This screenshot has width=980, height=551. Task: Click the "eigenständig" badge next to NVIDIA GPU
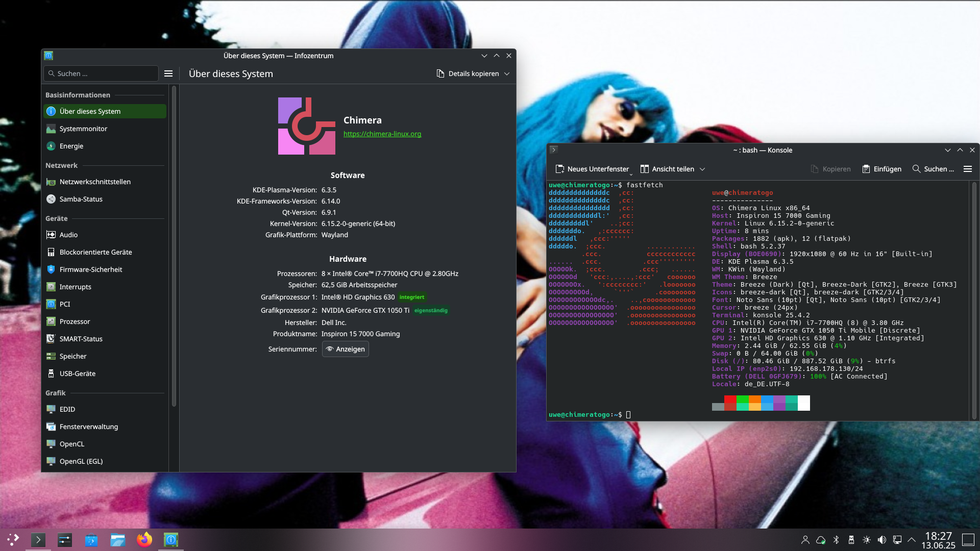tap(431, 310)
